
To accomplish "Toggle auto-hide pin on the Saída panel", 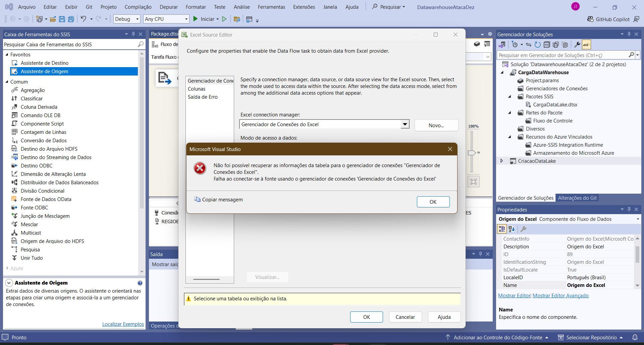I will [480, 254].
